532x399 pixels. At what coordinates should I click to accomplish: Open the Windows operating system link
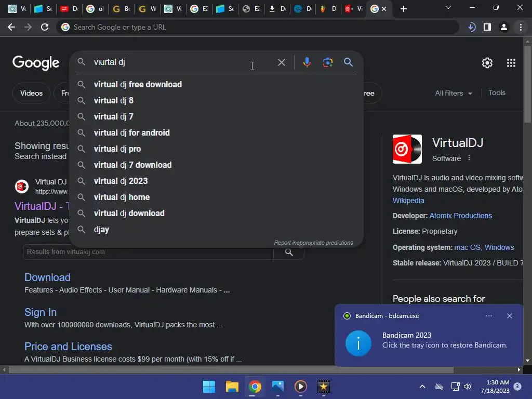[x=499, y=248]
